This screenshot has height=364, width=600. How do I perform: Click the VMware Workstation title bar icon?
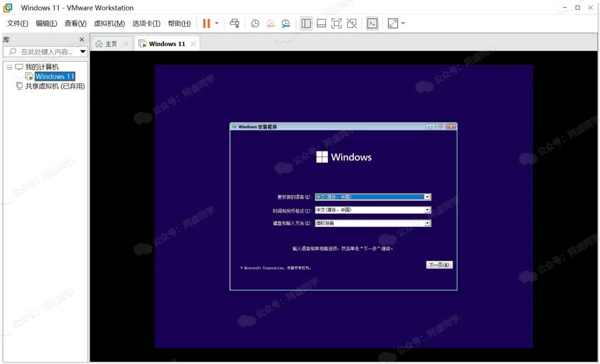coord(8,8)
